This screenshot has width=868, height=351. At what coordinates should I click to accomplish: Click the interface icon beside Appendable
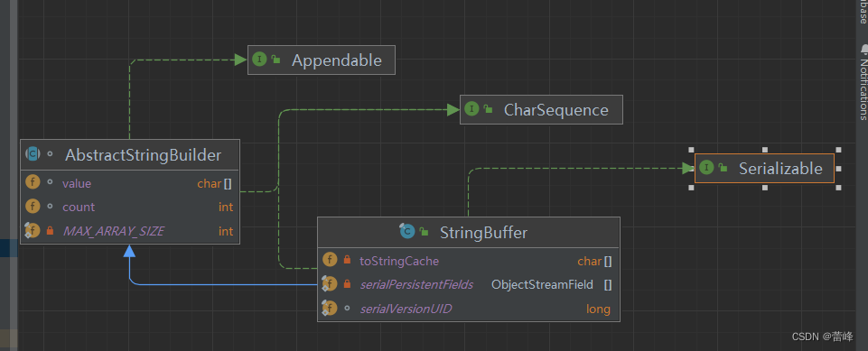[259, 60]
